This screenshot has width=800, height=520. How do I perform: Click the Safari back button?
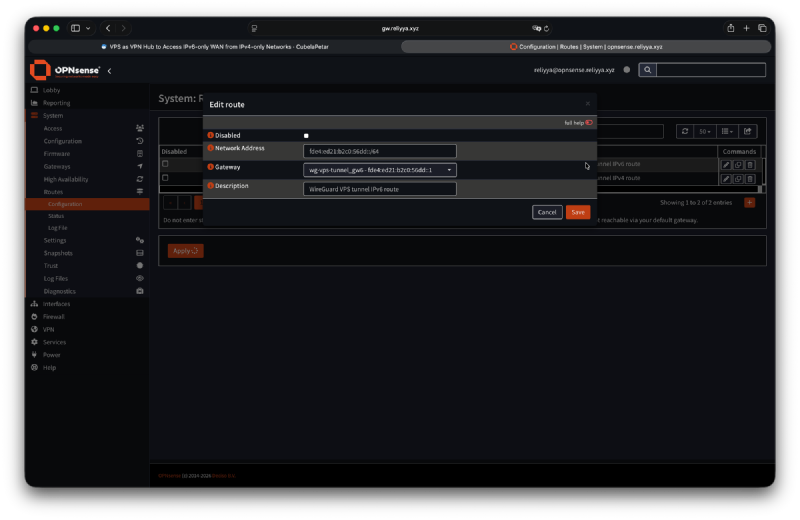(x=108, y=28)
